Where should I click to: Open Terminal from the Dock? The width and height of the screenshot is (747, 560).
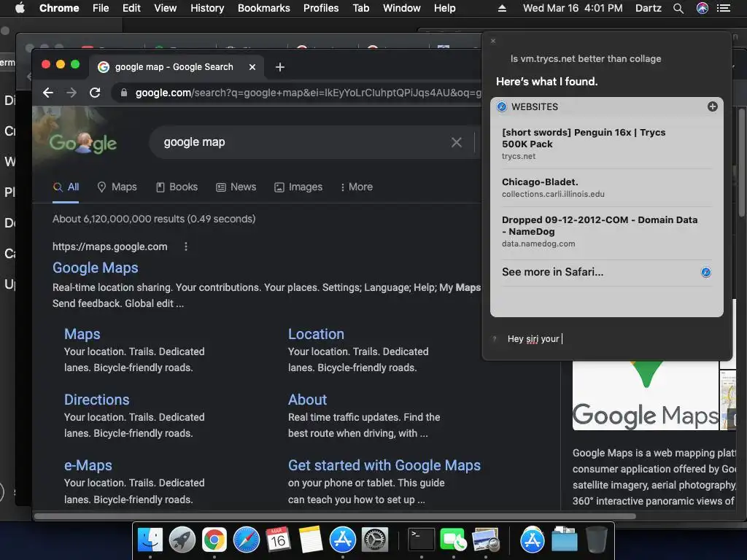(x=422, y=540)
